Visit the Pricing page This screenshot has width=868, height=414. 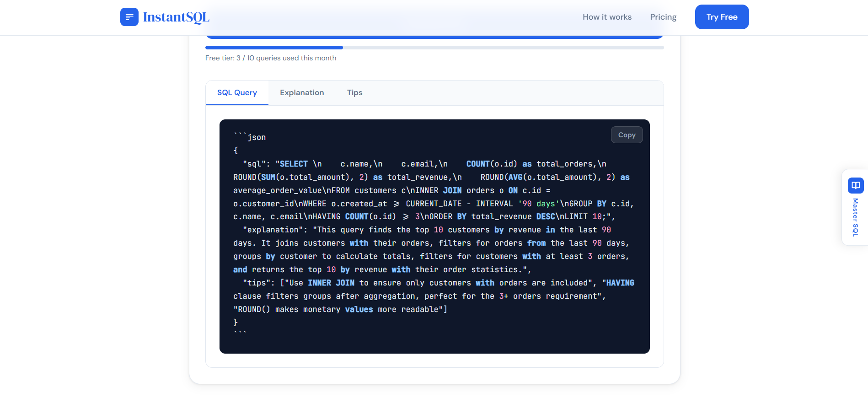(x=663, y=16)
